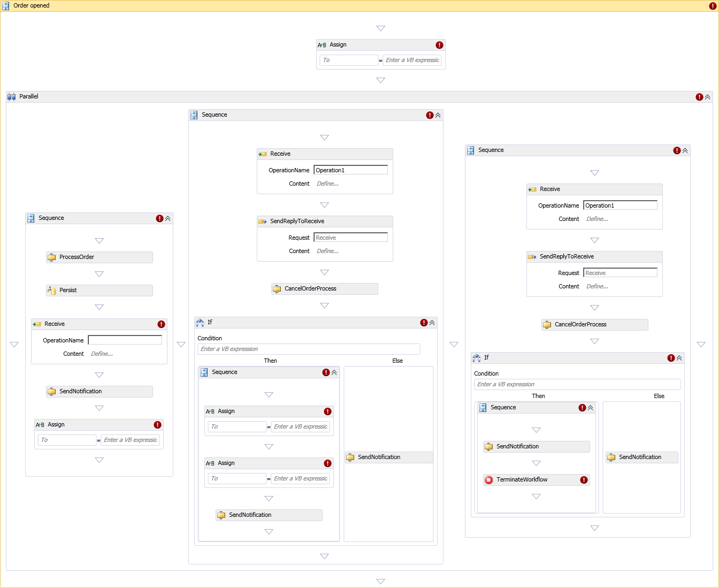
Task: Click error icon on the center Sequence header
Action: (x=430, y=115)
